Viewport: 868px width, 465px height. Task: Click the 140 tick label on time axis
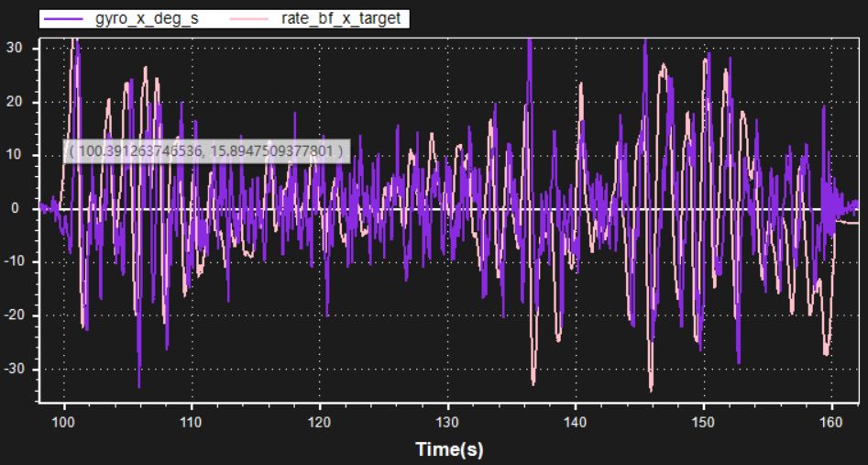coord(576,423)
